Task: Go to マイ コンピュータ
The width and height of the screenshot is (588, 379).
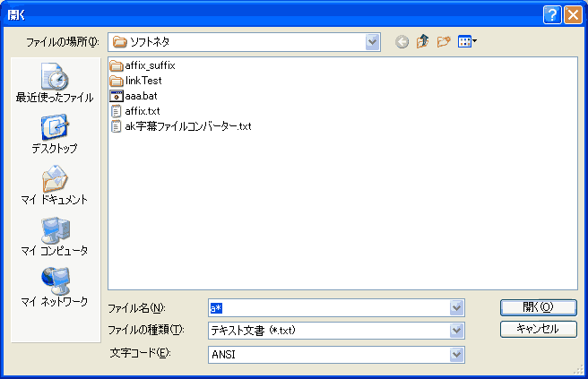Action: click(55, 236)
